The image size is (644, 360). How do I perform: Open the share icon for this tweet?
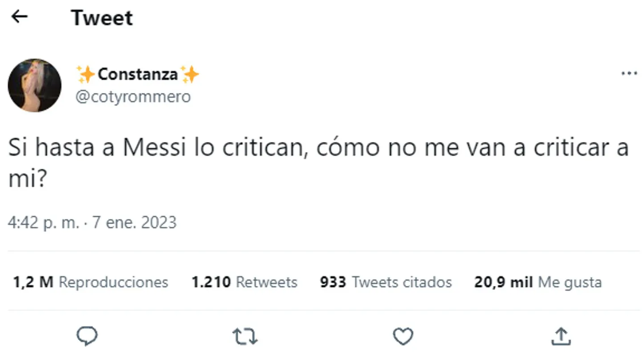pyautogui.click(x=560, y=336)
